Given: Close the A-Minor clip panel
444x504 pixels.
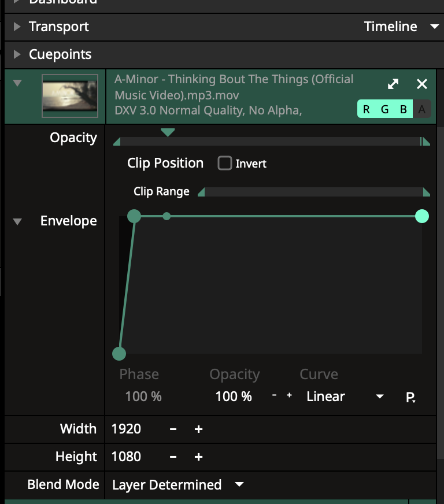Looking at the screenshot, I should [x=422, y=84].
